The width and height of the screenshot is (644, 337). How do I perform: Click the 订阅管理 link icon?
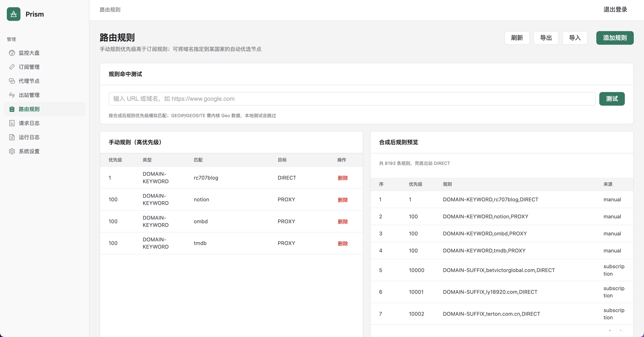[12, 67]
